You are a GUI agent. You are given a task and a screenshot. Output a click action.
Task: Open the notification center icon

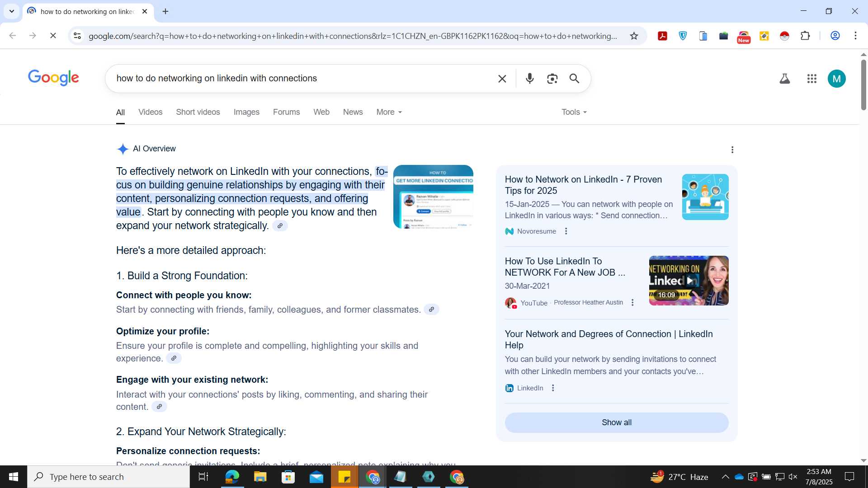point(849,477)
